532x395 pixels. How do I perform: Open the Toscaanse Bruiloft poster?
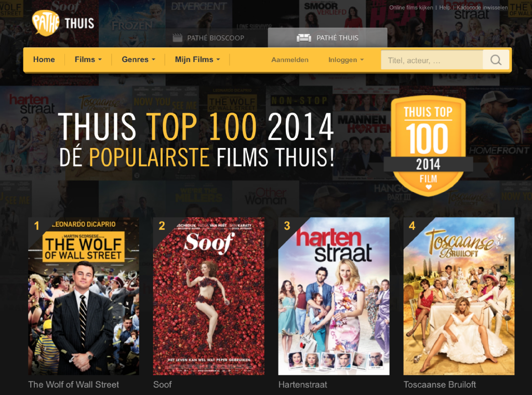[x=459, y=296]
